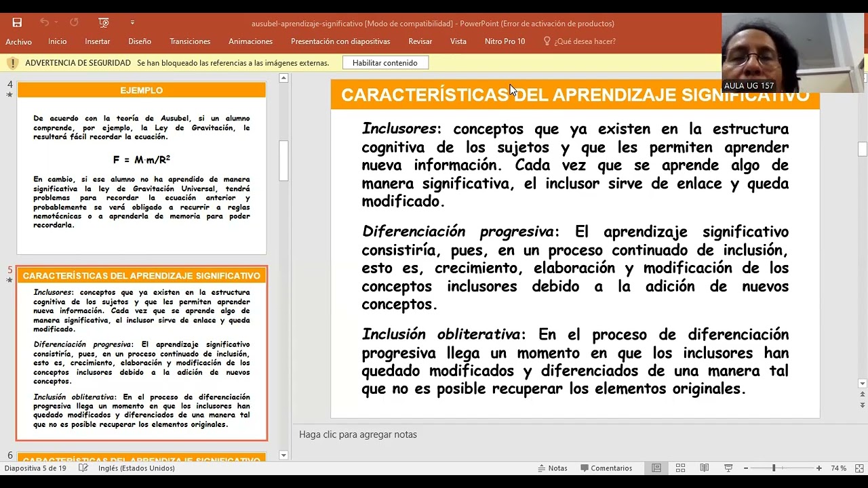Switch to Reading view icon
This screenshot has height=488, width=868.
705,468
